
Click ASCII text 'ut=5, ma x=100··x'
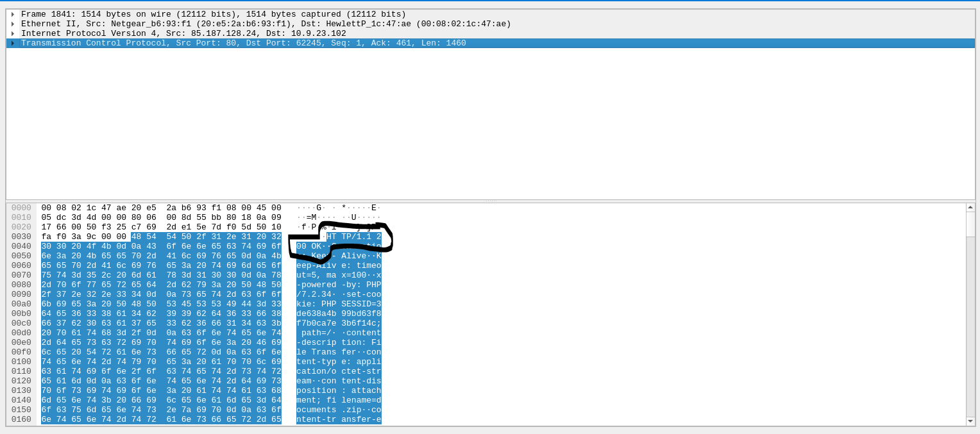(x=339, y=275)
